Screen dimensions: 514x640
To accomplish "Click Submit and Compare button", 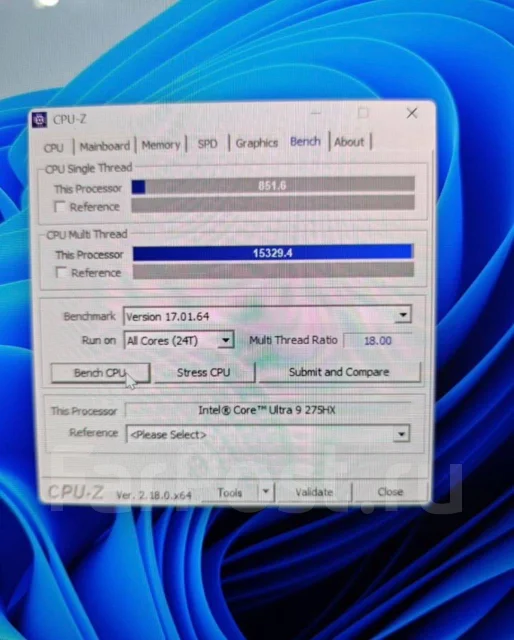I will (339, 372).
